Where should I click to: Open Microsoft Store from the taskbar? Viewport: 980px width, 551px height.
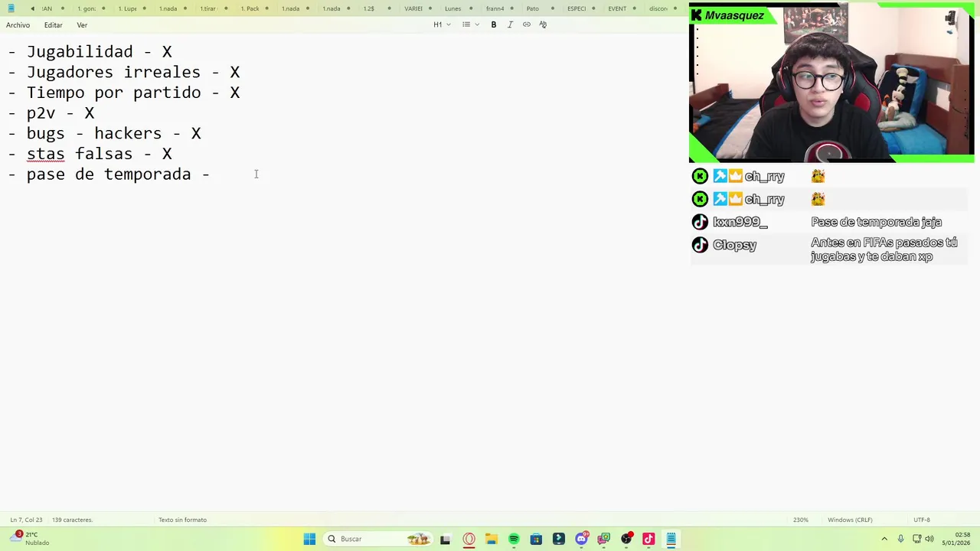pos(536,539)
